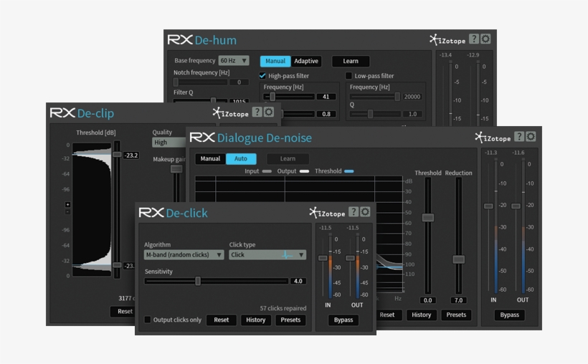Viewport: 588px width, 364px height.
Task: Click OUT gain fader in Dialogue De-noise
Action: click(516, 206)
